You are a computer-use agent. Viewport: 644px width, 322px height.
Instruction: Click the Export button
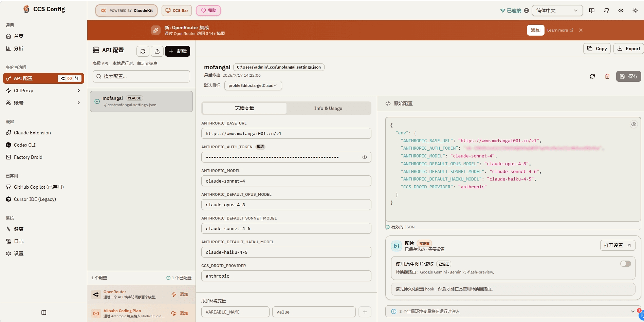[629, 49]
